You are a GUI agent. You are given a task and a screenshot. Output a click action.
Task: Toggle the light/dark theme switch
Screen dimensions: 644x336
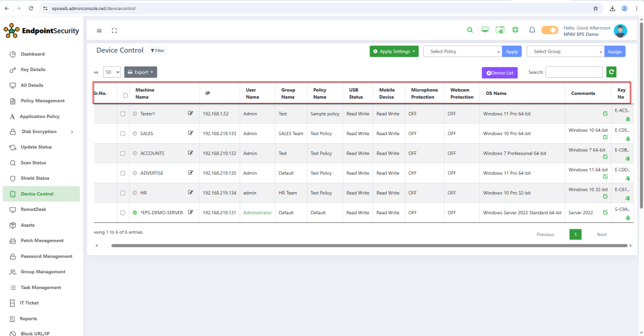[550, 30]
